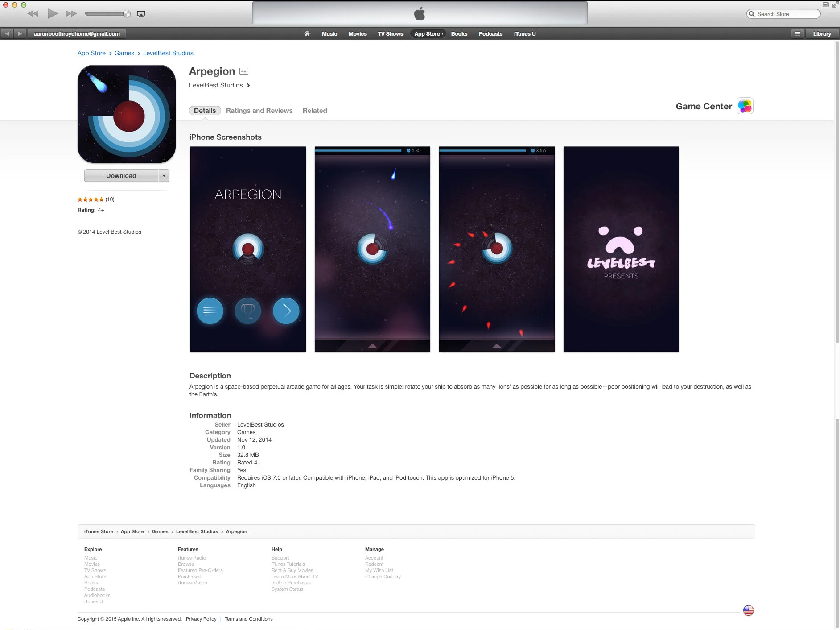Image resolution: width=840 pixels, height=630 pixels.
Task: Open the Download button dropdown arrow
Action: [164, 176]
